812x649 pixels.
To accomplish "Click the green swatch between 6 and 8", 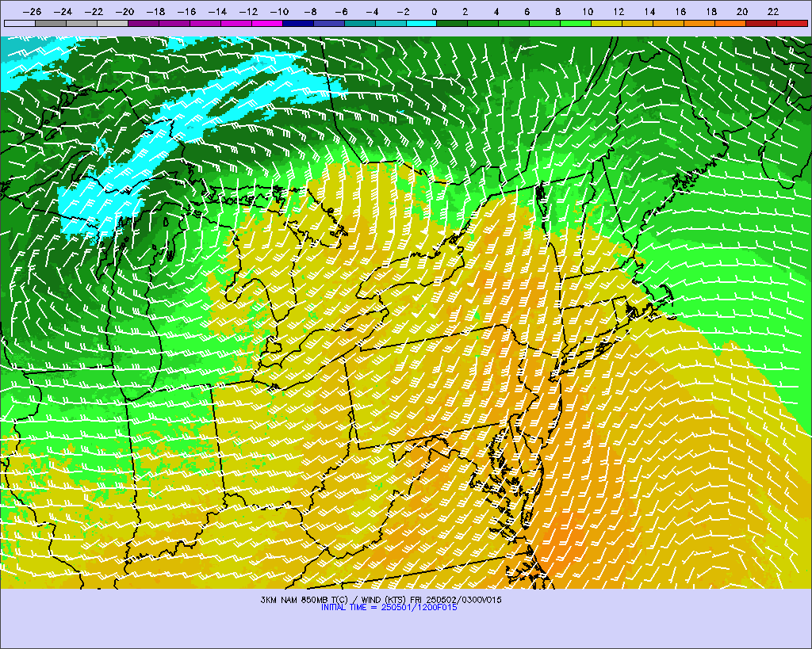I will (x=546, y=23).
